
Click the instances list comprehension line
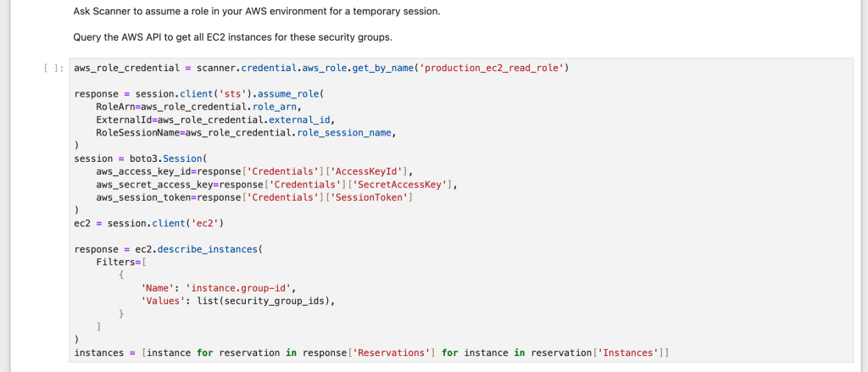tap(372, 353)
